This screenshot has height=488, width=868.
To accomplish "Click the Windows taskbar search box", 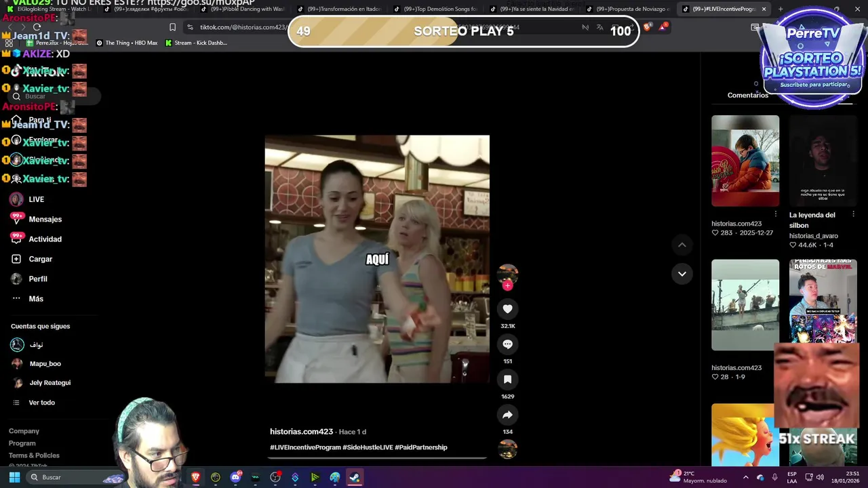I will point(75,477).
